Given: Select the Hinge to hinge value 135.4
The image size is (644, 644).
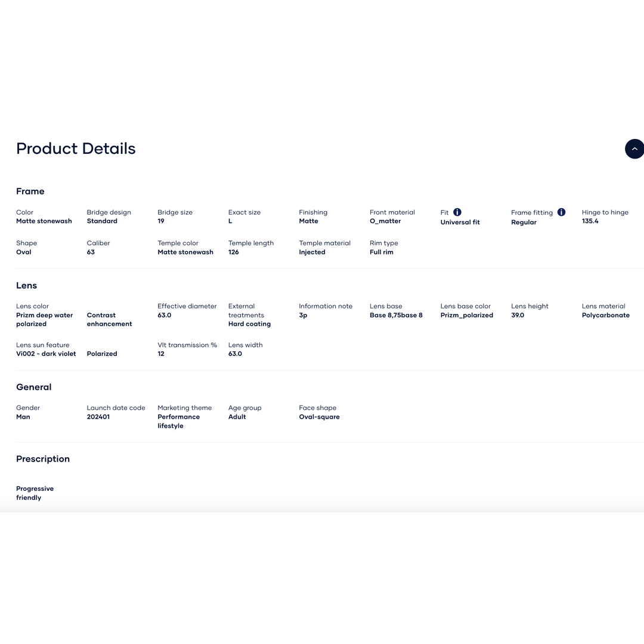Looking at the screenshot, I should click(590, 221).
